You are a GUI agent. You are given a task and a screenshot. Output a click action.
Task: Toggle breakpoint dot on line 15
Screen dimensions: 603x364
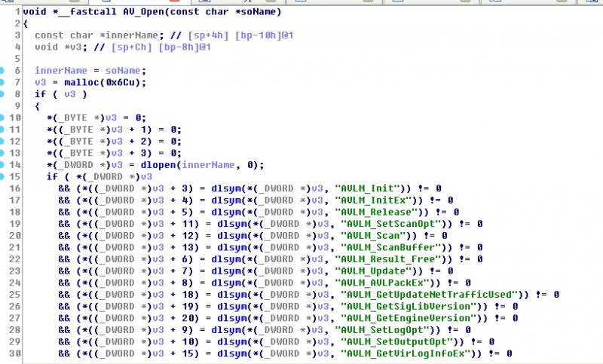pos(2,177)
